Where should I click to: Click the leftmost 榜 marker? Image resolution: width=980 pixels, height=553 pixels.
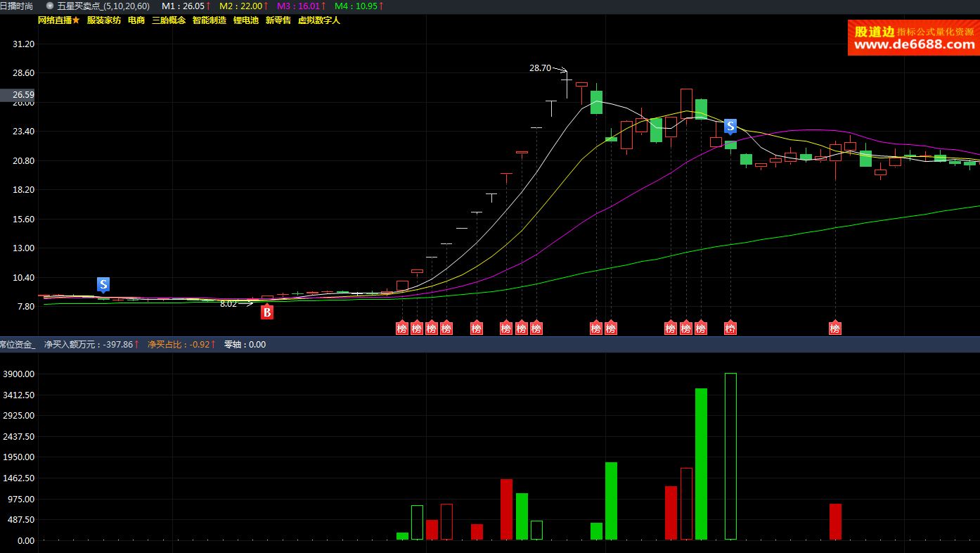pyautogui.click(x=402, y=328)
